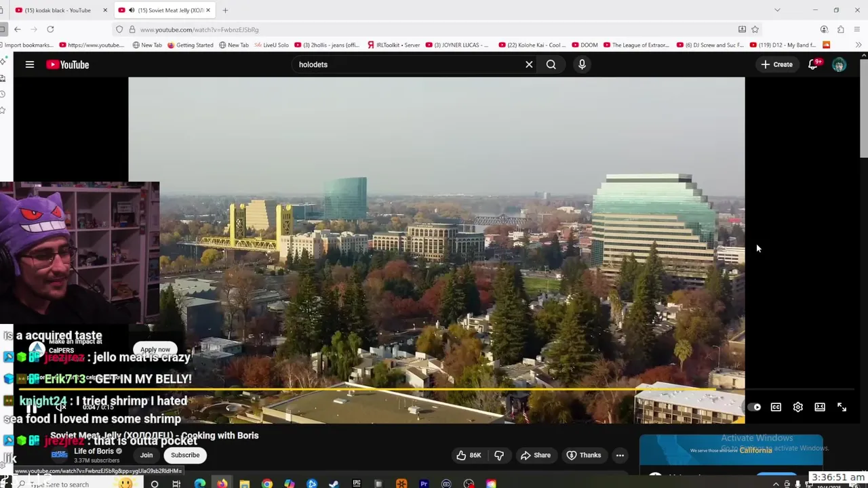This screenshot has height=488, width=868.
Task: Send Thanks to the creator
Action: coord(584,455)
